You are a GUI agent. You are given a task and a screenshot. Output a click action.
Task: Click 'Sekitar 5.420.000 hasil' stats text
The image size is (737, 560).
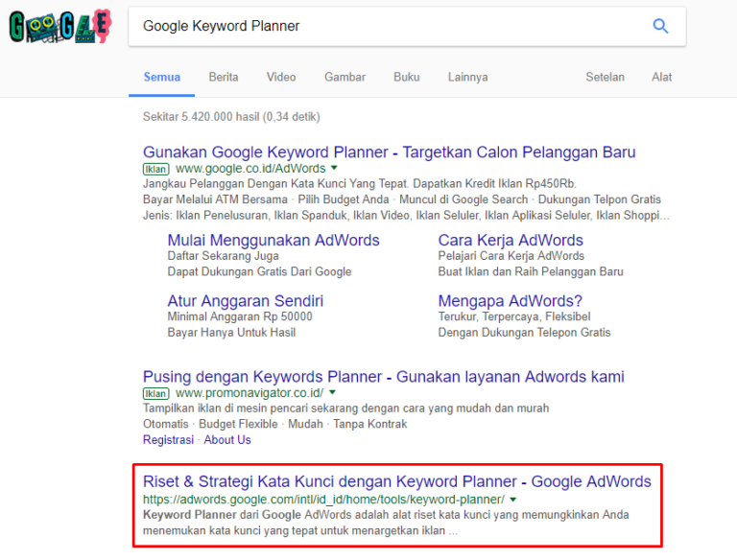(231, 117)
